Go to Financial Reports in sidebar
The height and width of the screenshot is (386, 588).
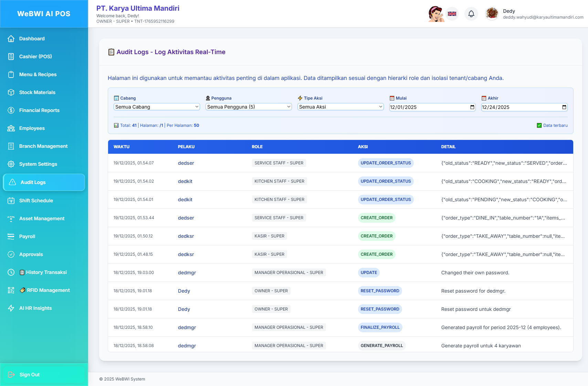39,110
